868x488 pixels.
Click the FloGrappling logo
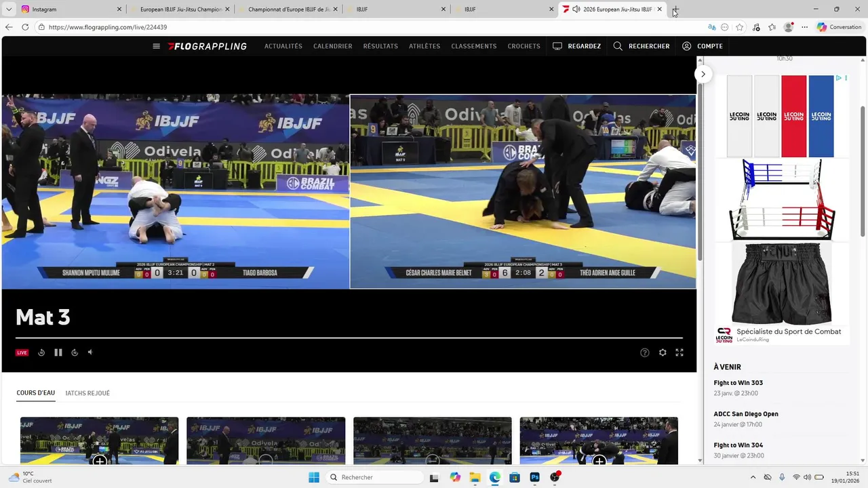pyautogui.click(x=208, y=46)
